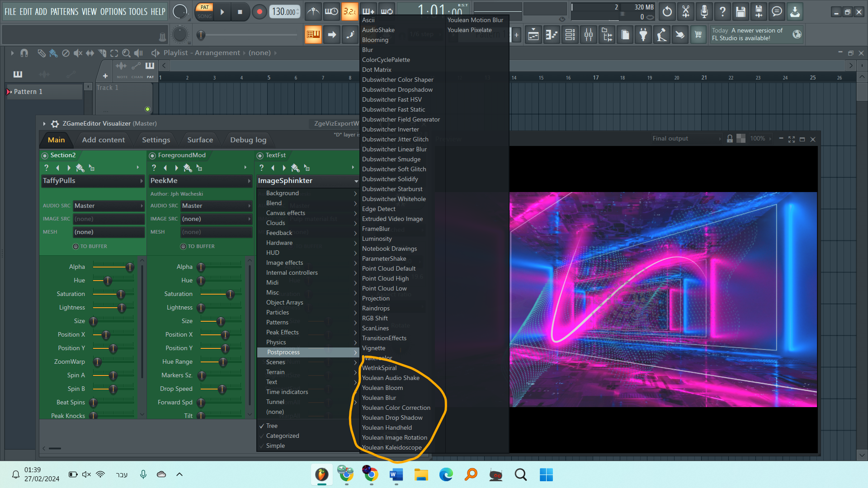
Task: Open the PATTERNS menu
Action: [64, 12]
